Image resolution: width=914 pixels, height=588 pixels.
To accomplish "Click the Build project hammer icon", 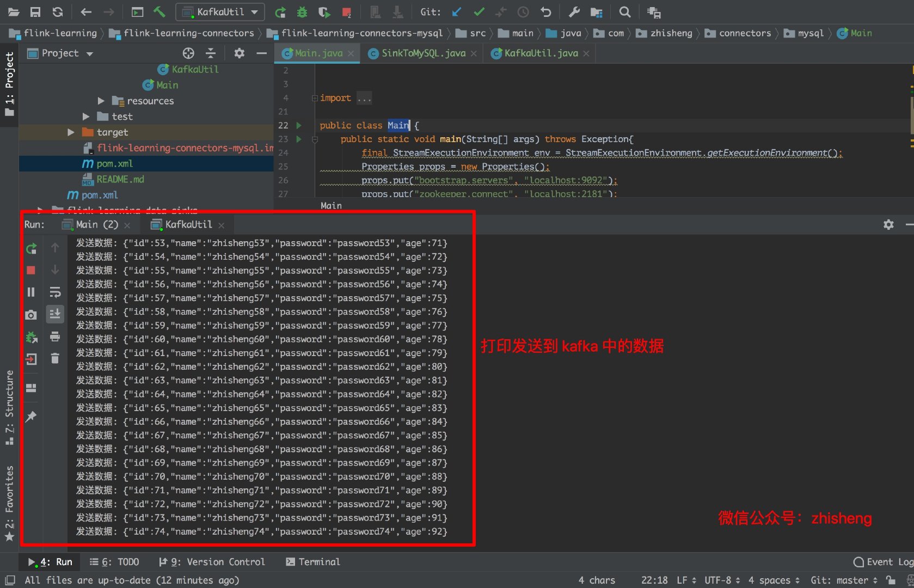I will tap(159, 11).
